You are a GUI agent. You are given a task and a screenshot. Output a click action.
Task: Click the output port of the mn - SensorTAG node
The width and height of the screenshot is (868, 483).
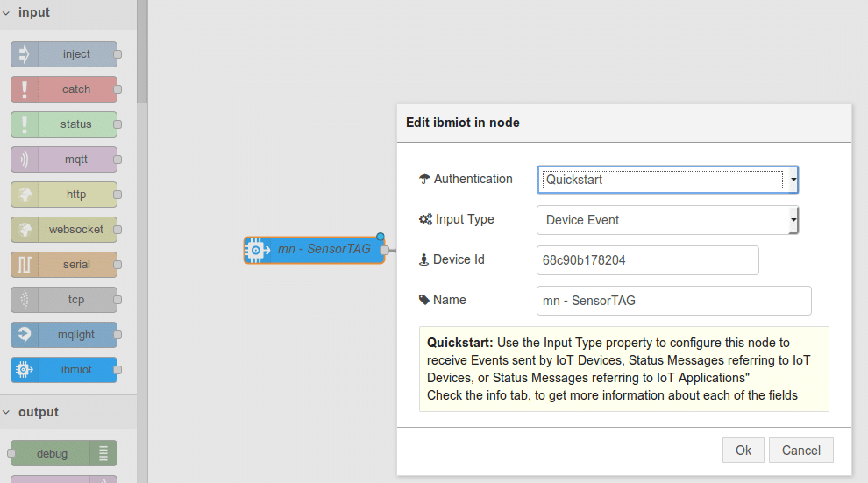click(x=385, y=250)
